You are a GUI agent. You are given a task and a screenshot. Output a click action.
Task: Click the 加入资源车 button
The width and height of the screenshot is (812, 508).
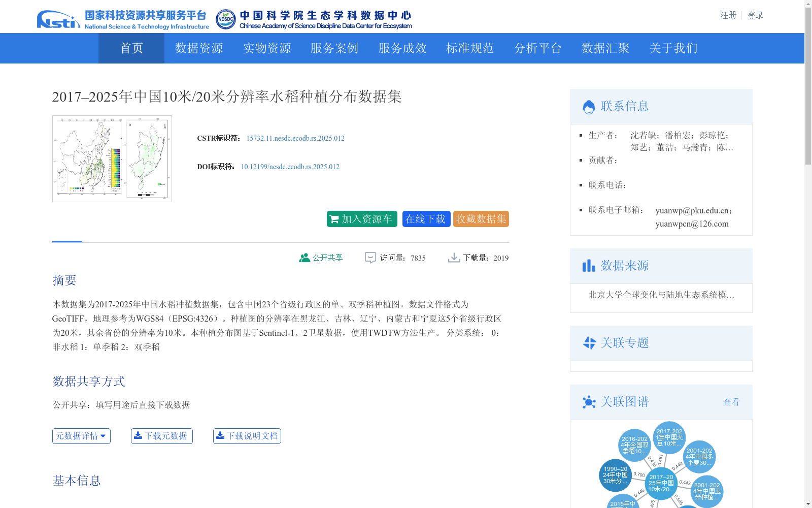click(x=362, y=219)
